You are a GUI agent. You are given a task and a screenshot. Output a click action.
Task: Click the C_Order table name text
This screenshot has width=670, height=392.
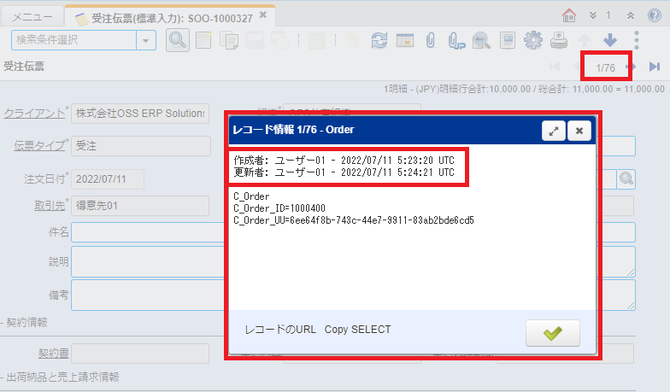pyautogui.click(x=251, y=196)
